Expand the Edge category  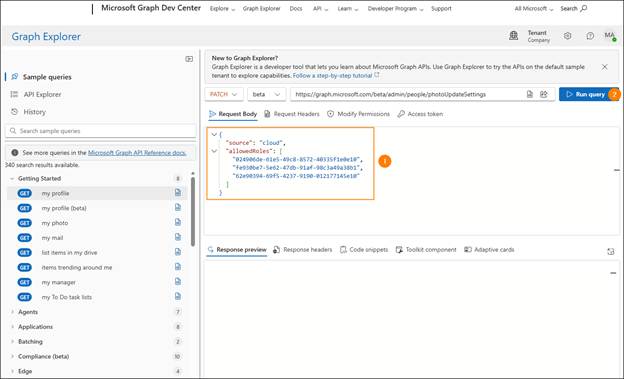point(12,371)
